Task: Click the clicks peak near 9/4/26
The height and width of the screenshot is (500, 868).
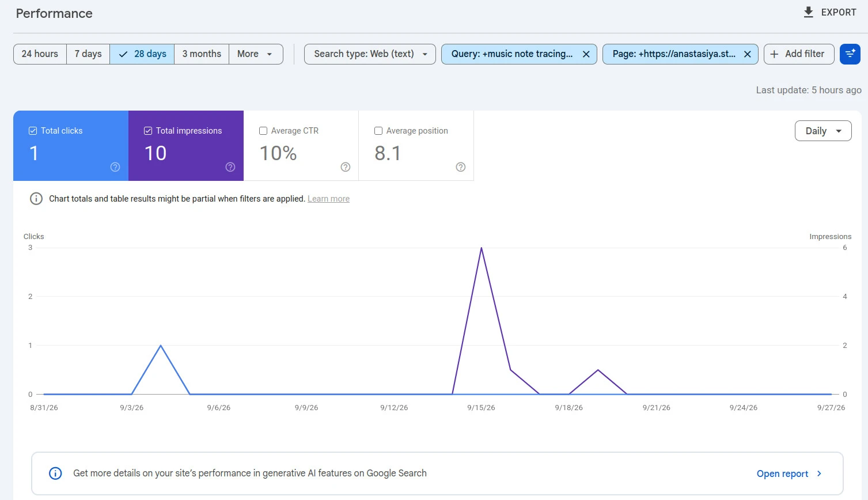Action: click(x=161, y=346)
